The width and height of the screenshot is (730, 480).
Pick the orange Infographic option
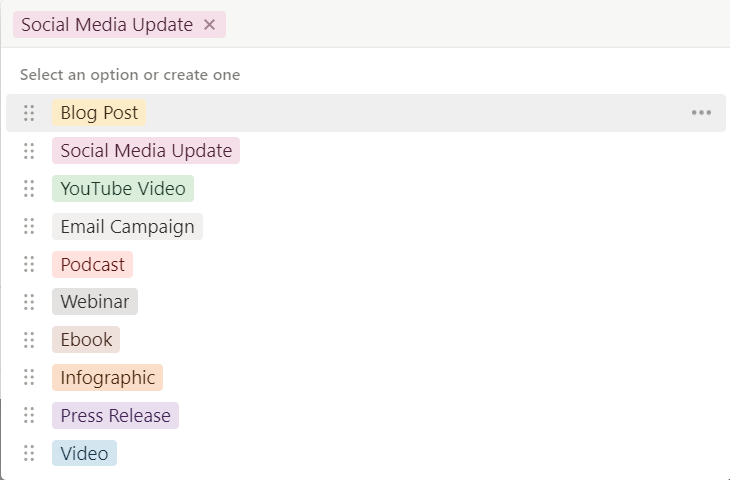pyautogui.click(x=108, y=378)
